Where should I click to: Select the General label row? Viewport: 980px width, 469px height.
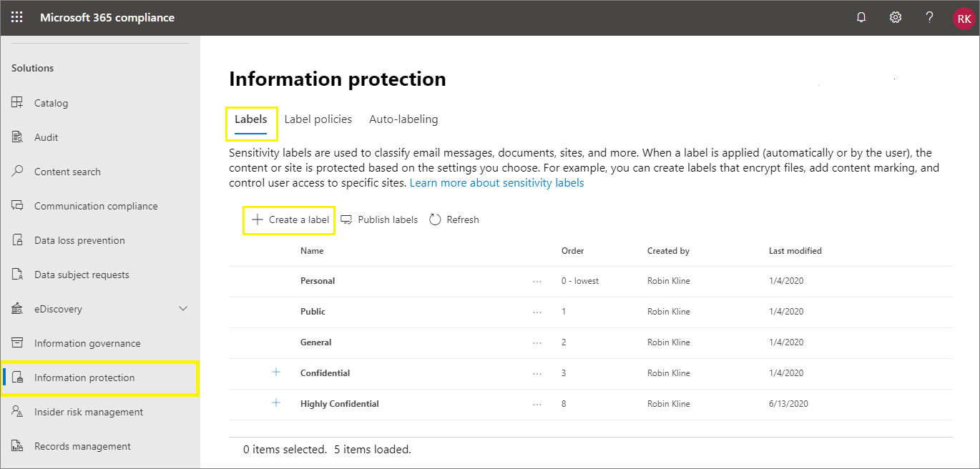coord(316,342)
